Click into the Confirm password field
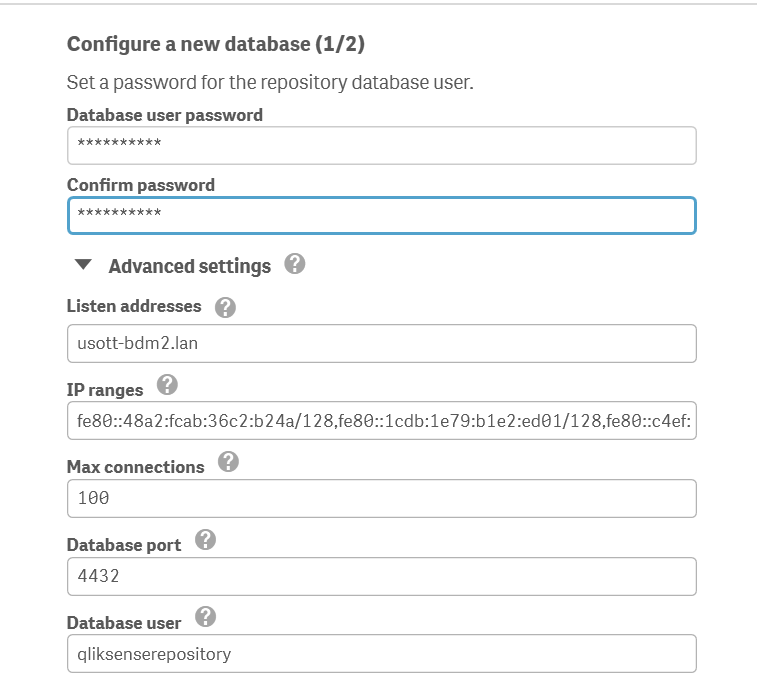757x685 pixels. tap(381, 215)
